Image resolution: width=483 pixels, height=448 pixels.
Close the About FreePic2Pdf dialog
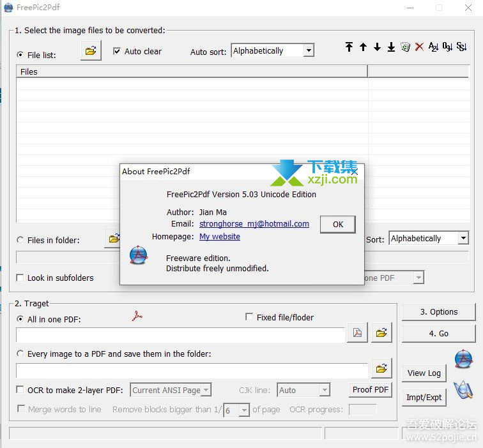click(355, 172)
